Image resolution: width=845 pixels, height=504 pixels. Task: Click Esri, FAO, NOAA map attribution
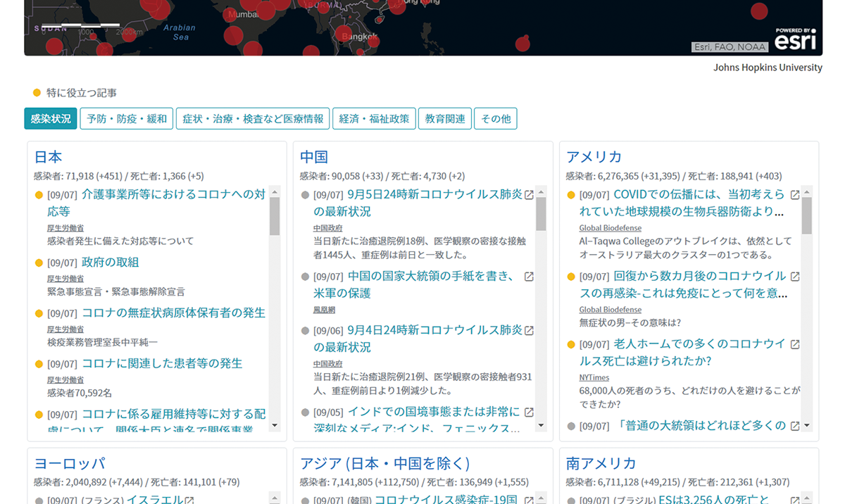(x=730, y=48)
